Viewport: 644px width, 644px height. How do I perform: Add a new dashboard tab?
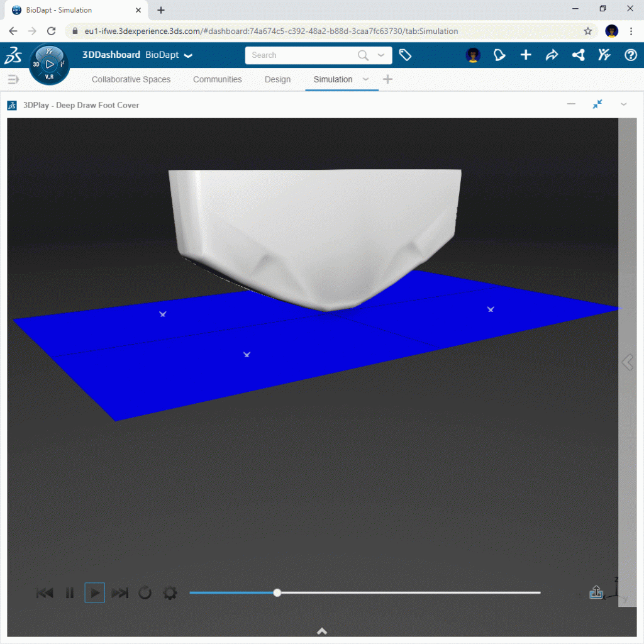click(387, 79)
